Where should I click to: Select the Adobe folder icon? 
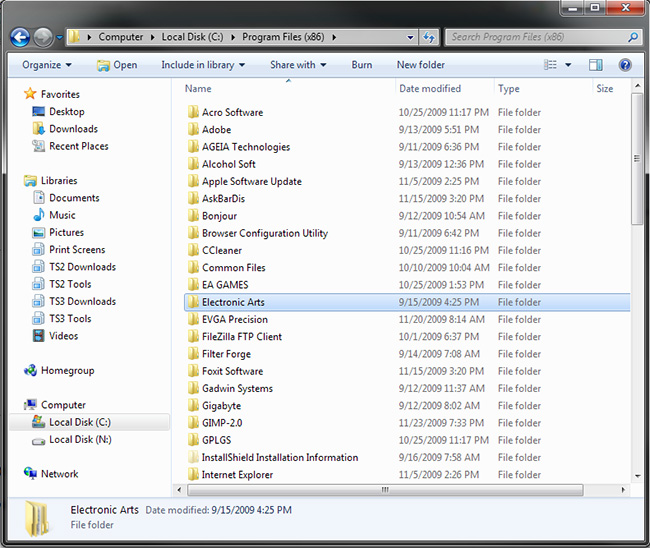coord(193,129)
